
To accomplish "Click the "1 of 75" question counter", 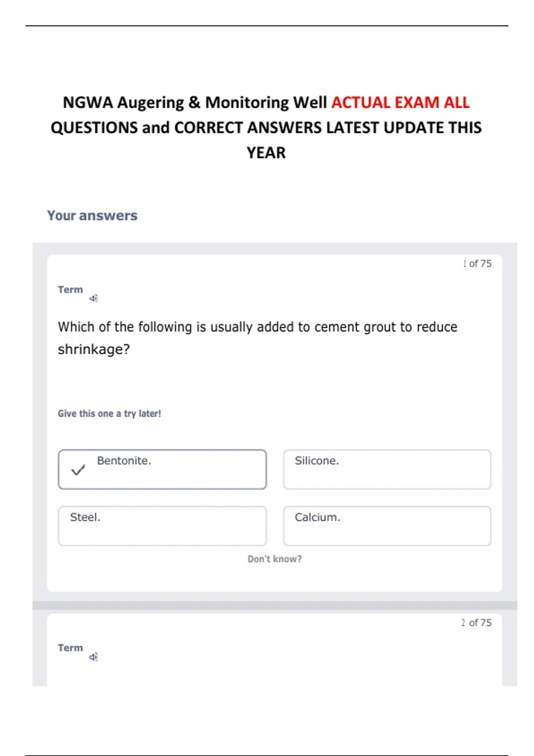I will (477, 264).
